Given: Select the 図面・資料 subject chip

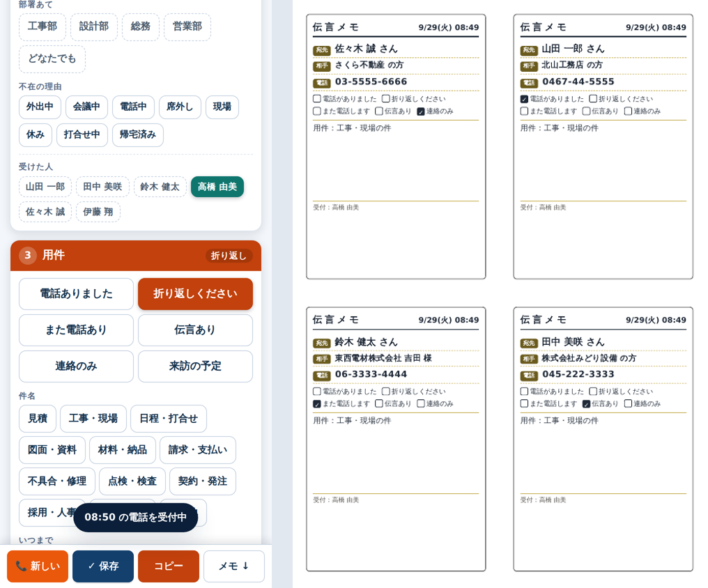Looking at the screenshot, I should coord(52,450).
